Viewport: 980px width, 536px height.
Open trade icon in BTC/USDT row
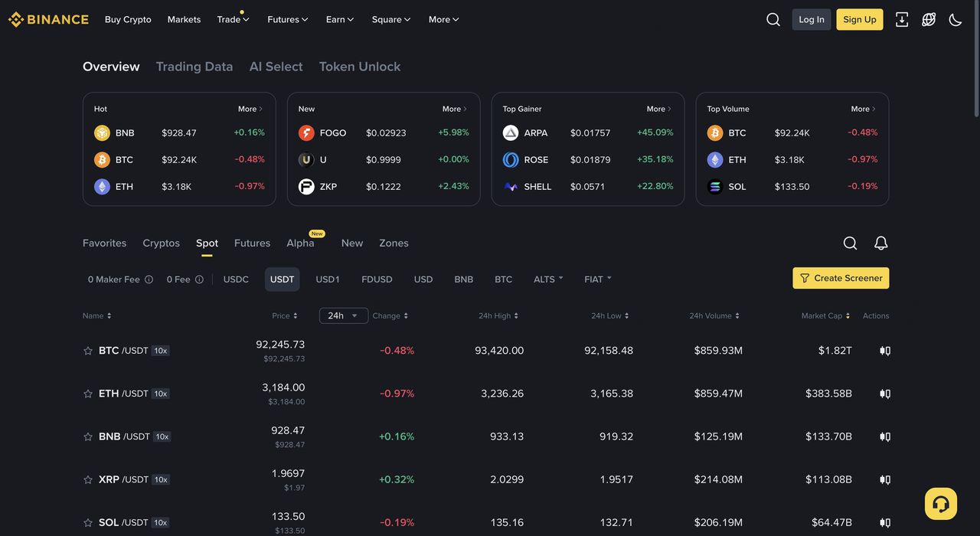pos(885,351)
